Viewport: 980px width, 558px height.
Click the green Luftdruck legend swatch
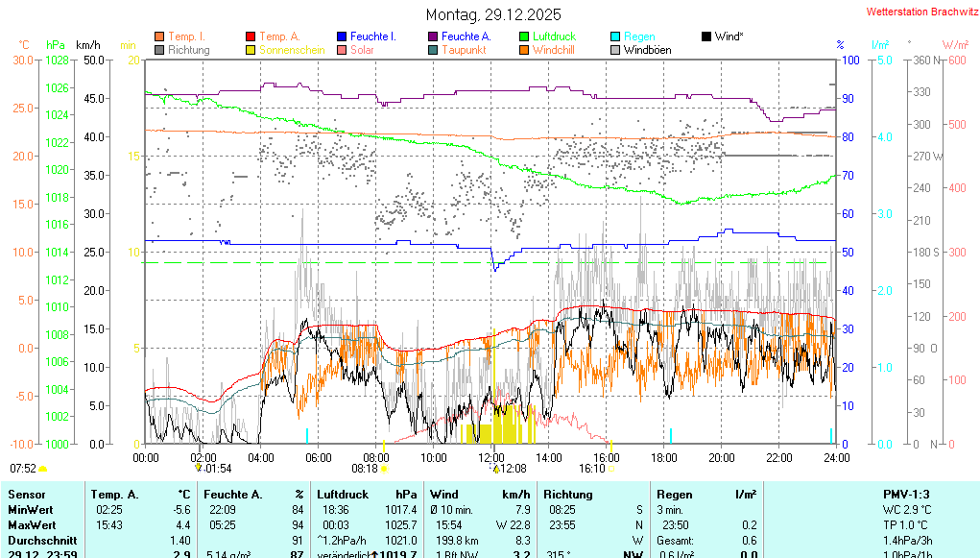click(524, 36)
